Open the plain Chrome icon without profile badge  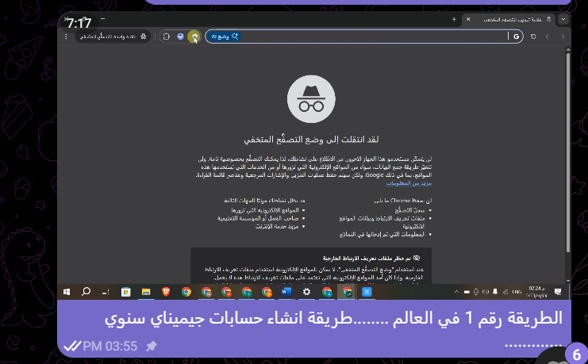tap(186, 292)
